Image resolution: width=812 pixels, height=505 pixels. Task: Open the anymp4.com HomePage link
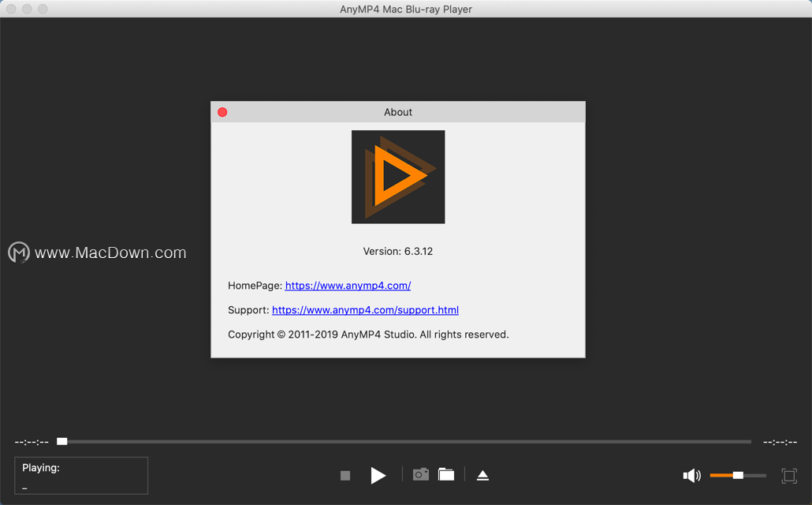pyautogui.click(x=348, y=286)
